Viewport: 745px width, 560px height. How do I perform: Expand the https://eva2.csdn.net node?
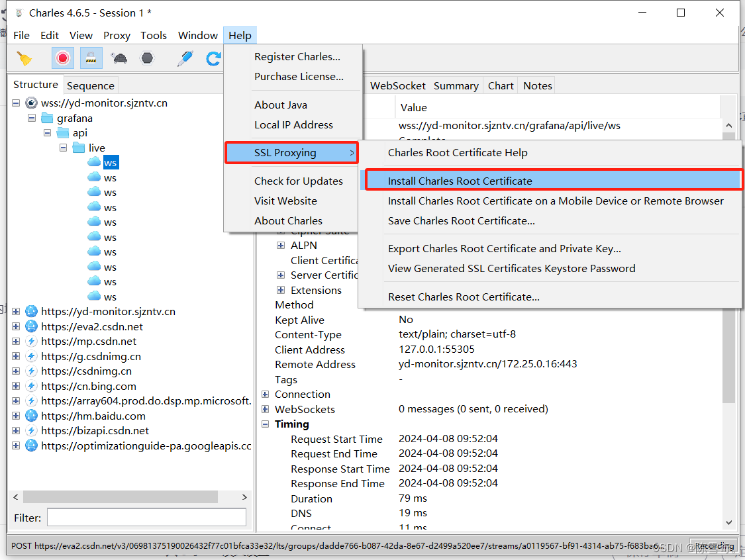click(x=16, y=326)
